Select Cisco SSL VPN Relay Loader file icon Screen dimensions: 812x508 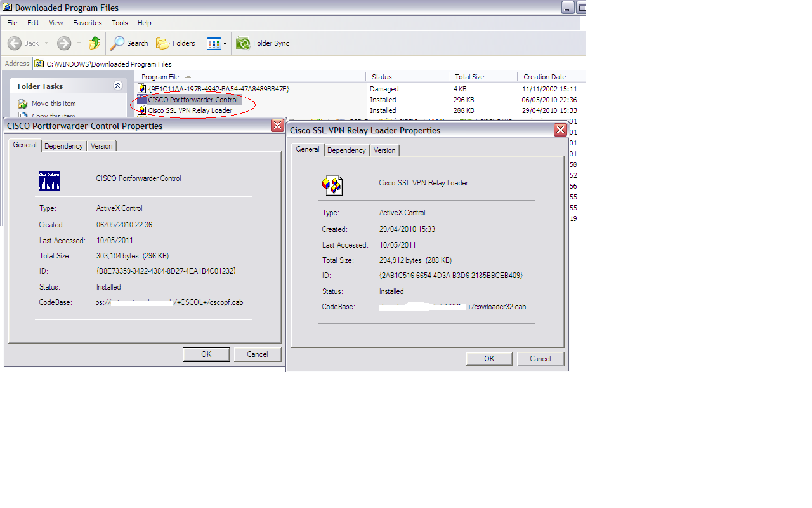[142, 110]
